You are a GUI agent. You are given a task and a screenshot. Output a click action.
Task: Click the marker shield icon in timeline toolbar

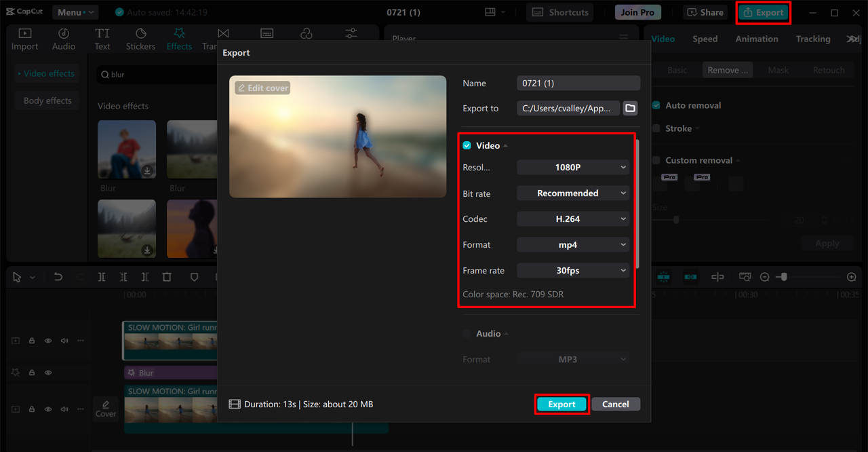click(194, 277)
